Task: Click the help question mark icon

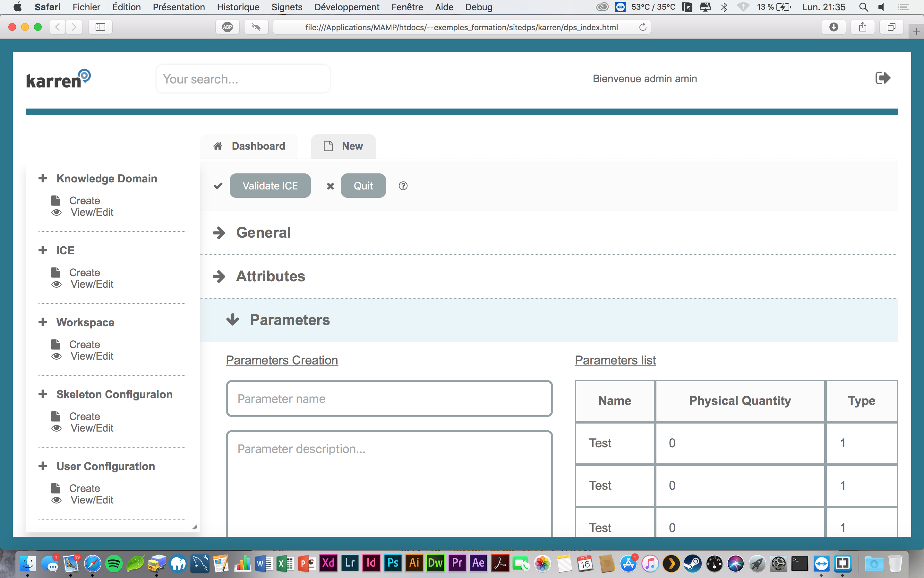Action: coord(403,186)
